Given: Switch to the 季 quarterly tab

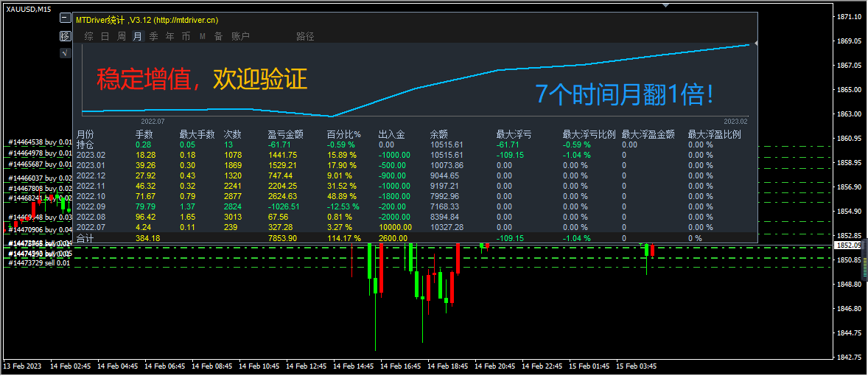Looking at the screenshot, I should click(153, 37).
